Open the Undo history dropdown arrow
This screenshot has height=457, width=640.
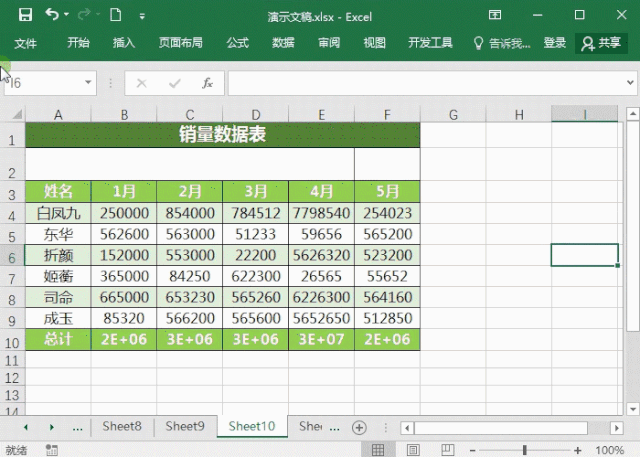pos(67,15)
